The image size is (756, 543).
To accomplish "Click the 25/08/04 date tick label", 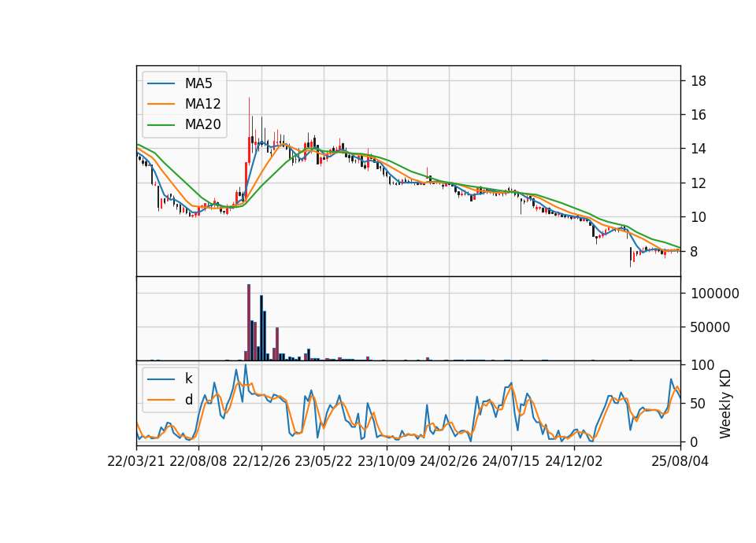I will tap(680, 461).
